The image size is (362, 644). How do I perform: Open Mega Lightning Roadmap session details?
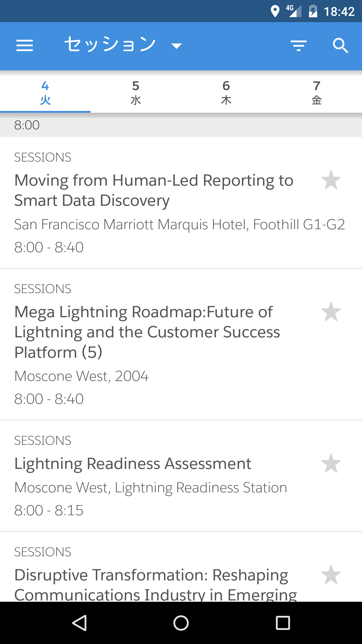click(181, 344)
